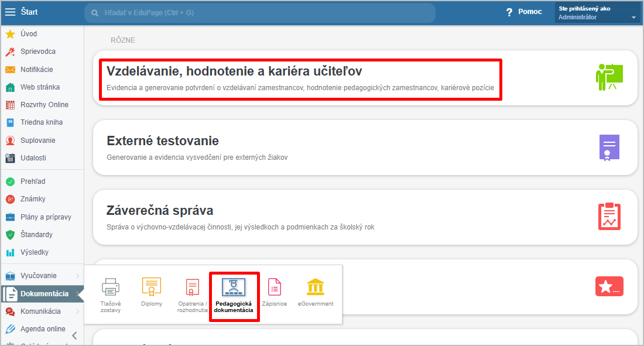
Task: Open Opatrenia / rozhodnutia icon
Action: point(192,287)
